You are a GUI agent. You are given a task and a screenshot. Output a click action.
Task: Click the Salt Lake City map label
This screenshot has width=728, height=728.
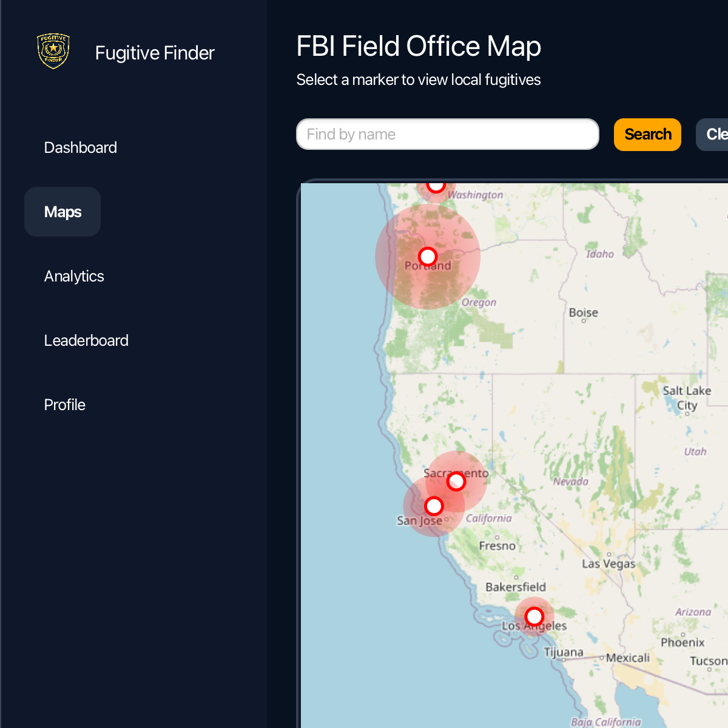point(687,399)
